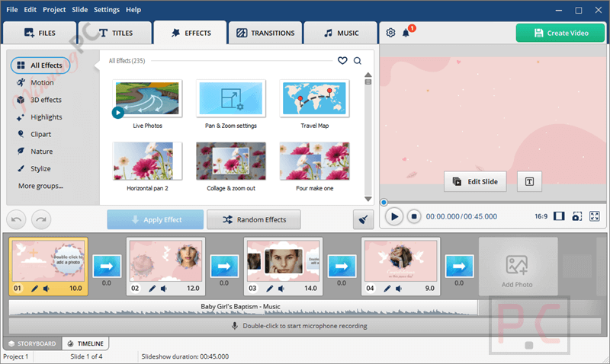Screen dimensions: 610x364
Task: Select the Horizontal pan 2 effect
Action: (x=147, y=161)
